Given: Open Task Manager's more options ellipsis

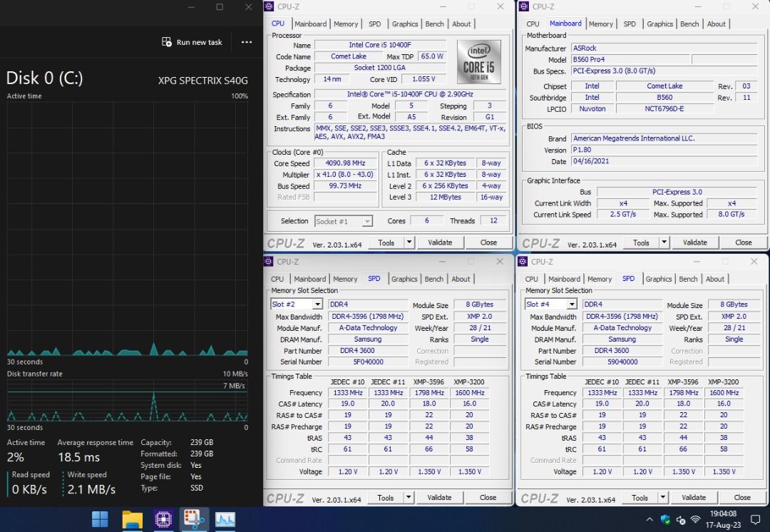Looking at the screenshot, I should [246, 42].
